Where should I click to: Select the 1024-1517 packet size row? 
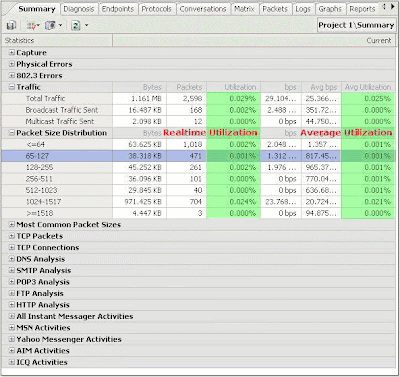click(x=198, y=202)
